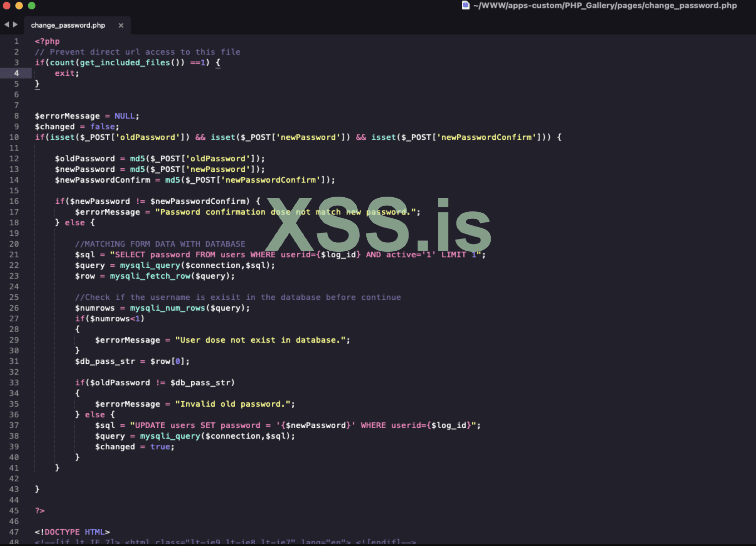Click the mysqli_num_rows function call
This screenshot has width=756, height=546.
167,308
